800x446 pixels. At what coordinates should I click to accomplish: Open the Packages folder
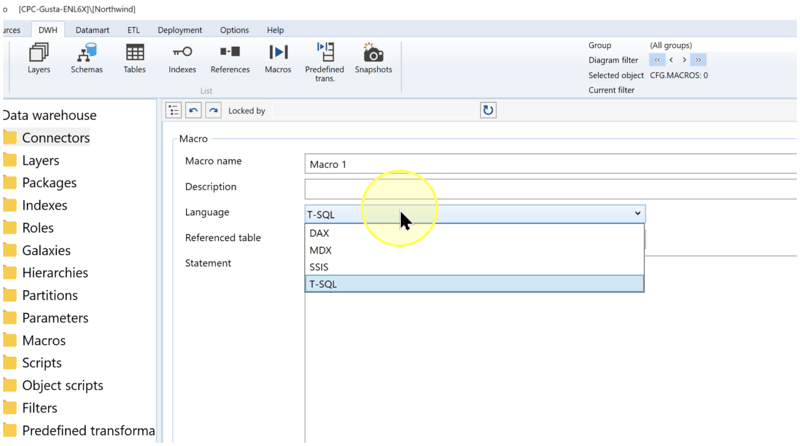point(40,183)
